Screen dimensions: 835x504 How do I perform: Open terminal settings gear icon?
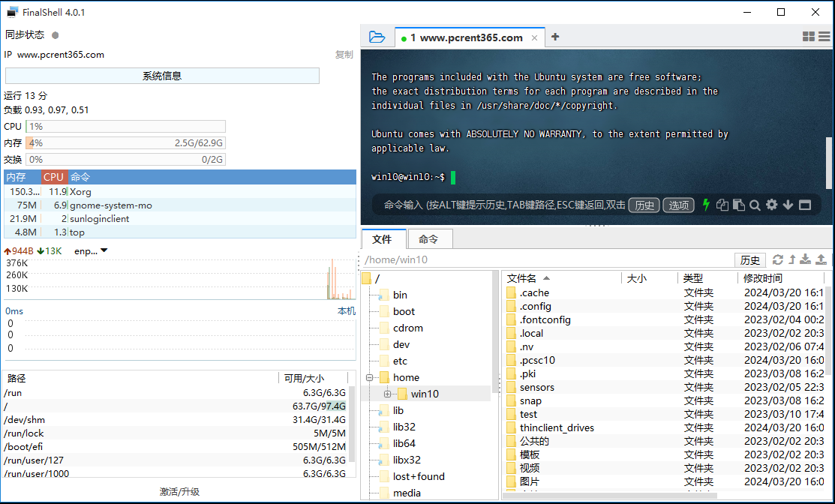(x=772, y=205)
